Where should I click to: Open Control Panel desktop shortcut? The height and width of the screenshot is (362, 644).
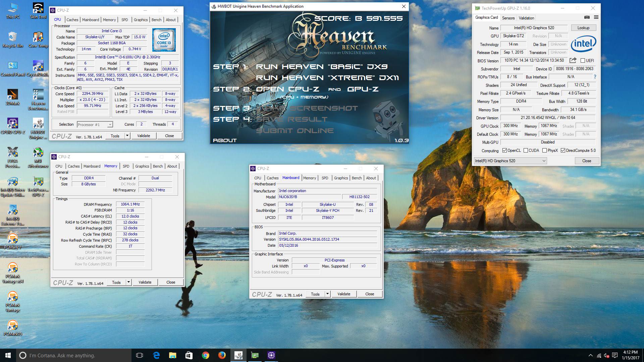pyautogui.click(x=13, y=68)
